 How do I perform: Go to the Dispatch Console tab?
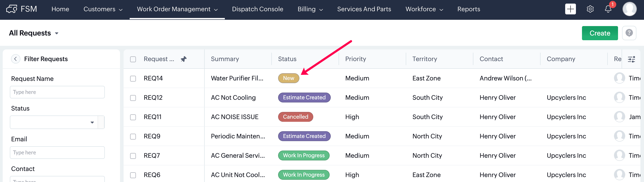[x=257, y=9]
